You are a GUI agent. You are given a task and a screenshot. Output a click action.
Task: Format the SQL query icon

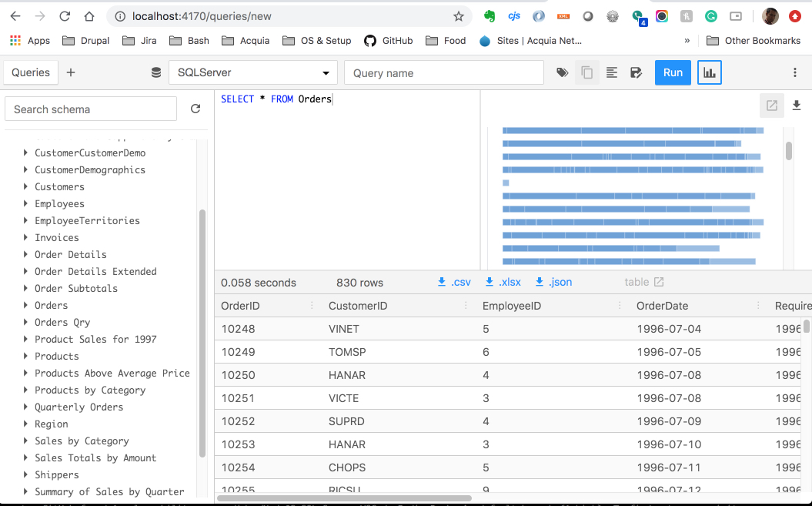[x=612, y=72]
